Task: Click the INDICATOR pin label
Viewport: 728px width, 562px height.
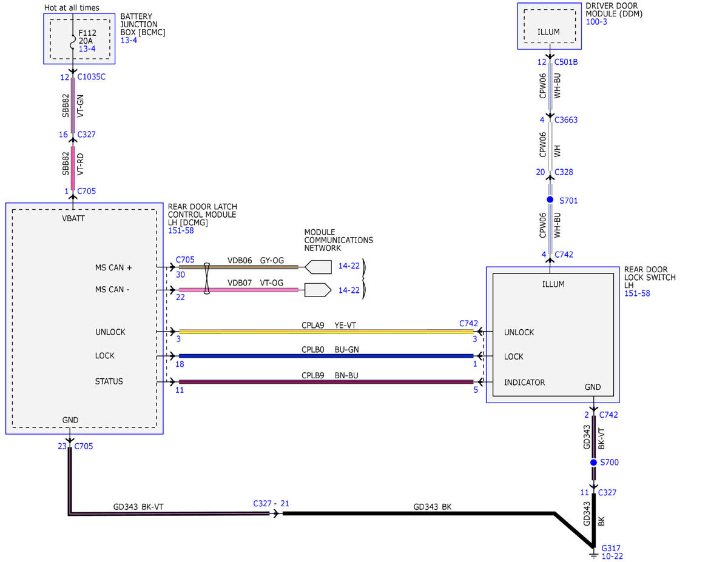Action: (x=525, y=383)
